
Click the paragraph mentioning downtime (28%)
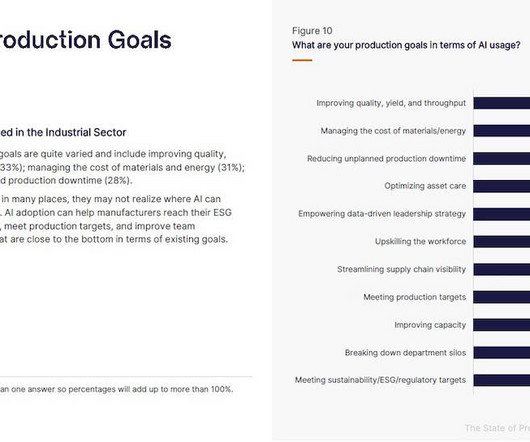pos(122,167)
